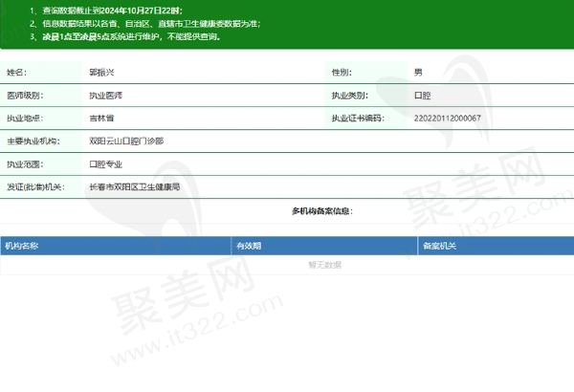Select 长春市双阳区卫生健康局 value

click(134, 186)
